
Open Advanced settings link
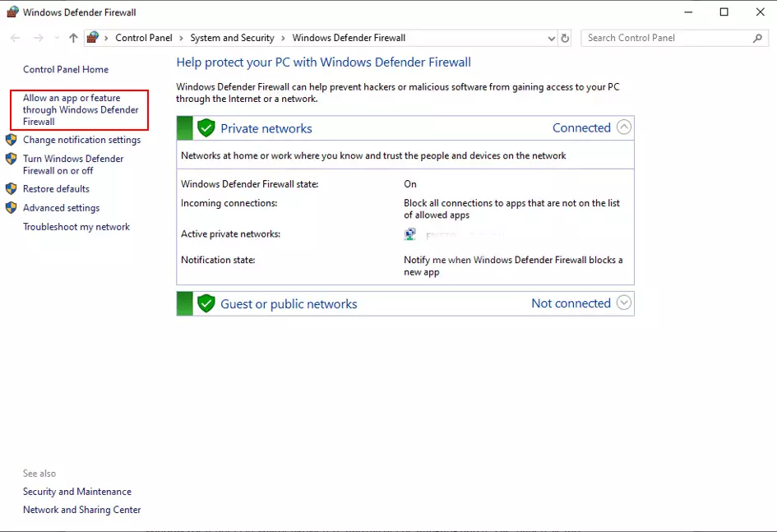[61, 208]
